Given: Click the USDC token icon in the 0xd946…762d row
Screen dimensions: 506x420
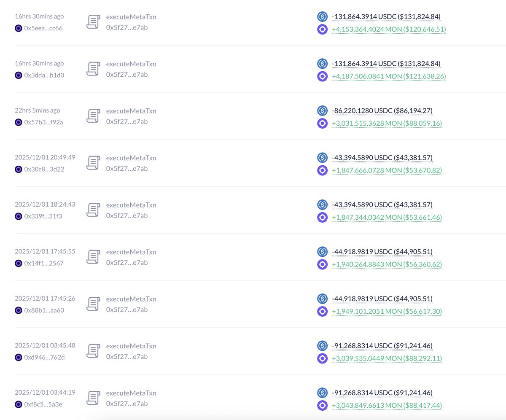Looking at the screenshot, I should click(x=322, y=346).
